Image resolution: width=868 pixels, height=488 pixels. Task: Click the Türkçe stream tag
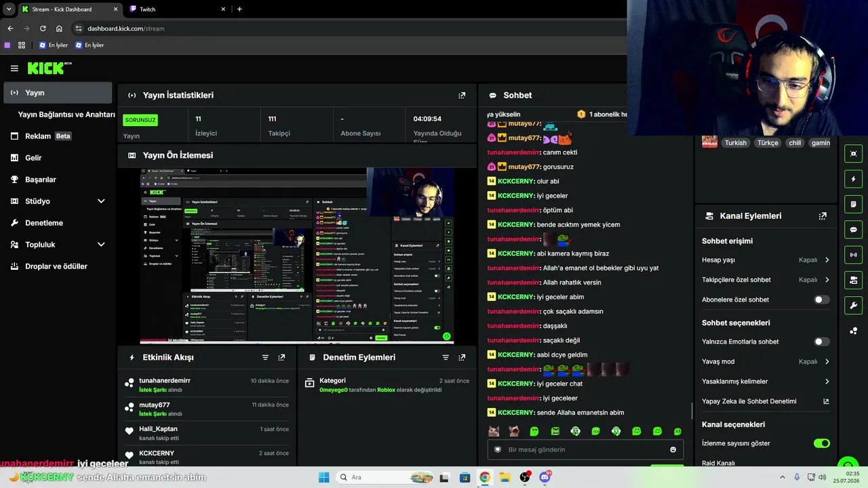coord(768,143)
